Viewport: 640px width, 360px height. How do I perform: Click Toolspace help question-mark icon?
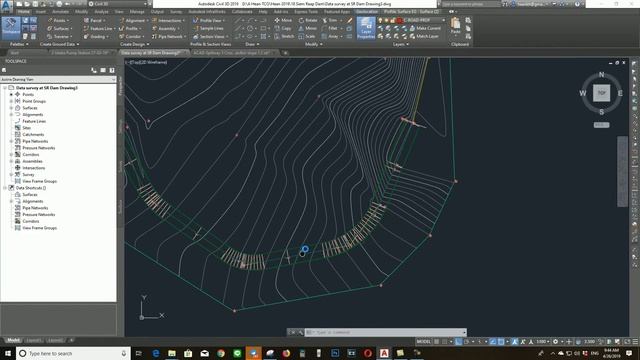112,70
